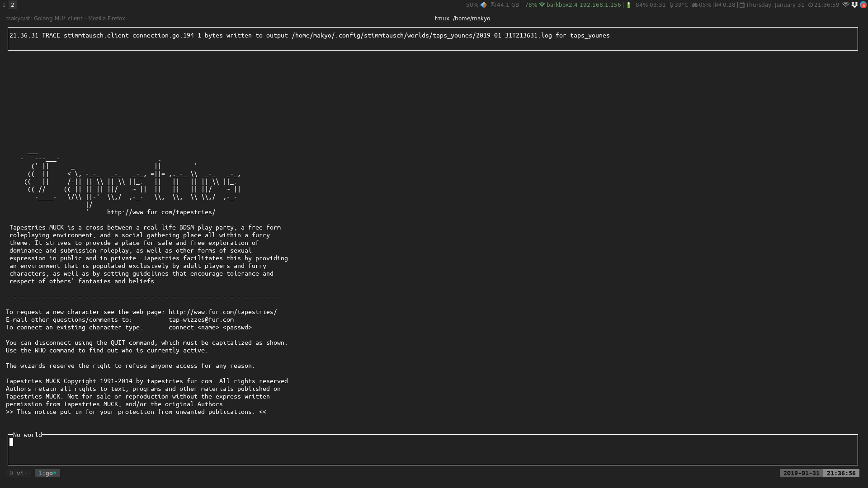Open the network tray wifi icon
The image size is (868, 488).
[845, 5]
